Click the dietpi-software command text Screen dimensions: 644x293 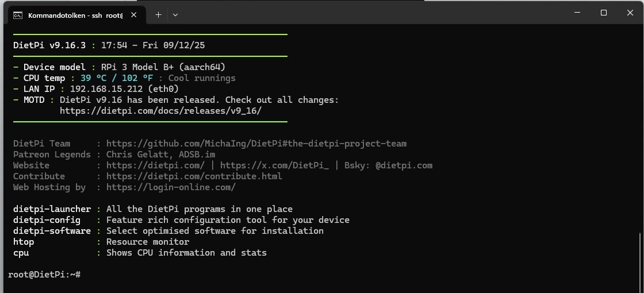coord(52,231)
